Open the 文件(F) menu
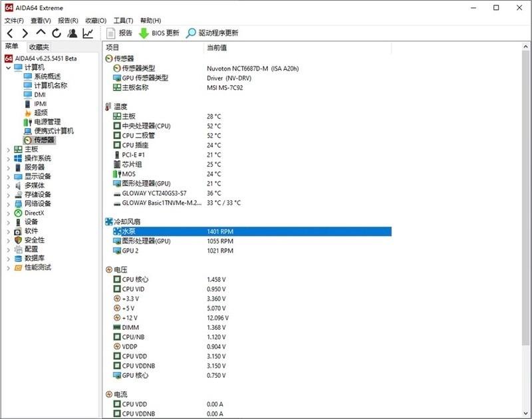This screenshot has width=532, height=419. (14, 21)
